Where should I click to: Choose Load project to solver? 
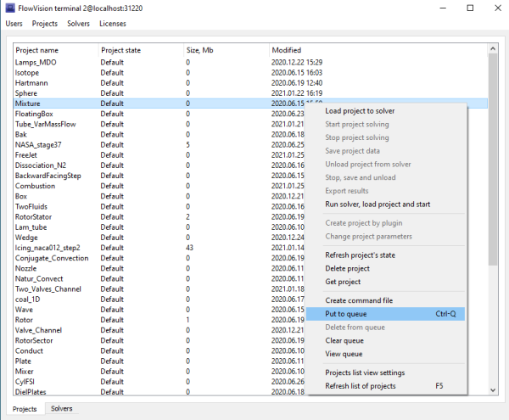360,111
